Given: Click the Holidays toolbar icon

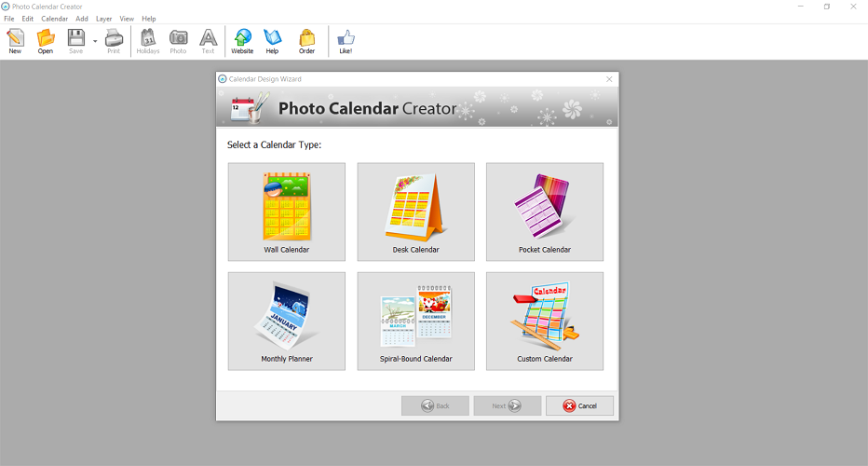Looking at the screenshot, I should 148,42.
